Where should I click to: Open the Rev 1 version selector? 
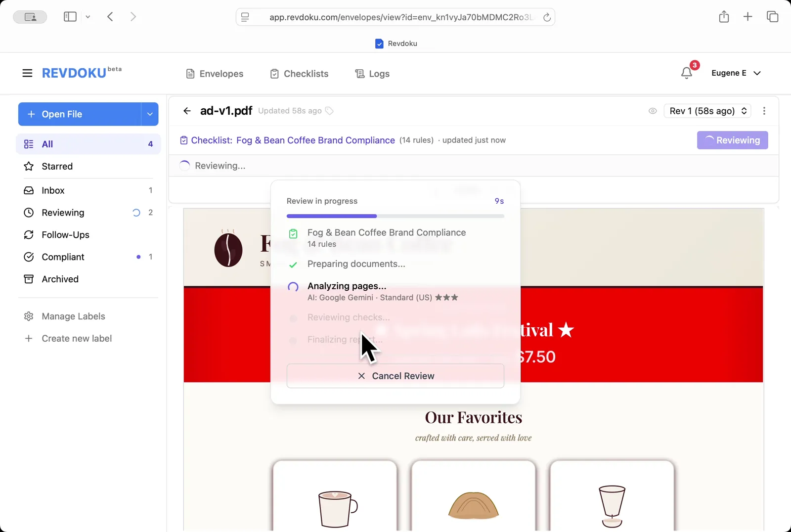707,111
